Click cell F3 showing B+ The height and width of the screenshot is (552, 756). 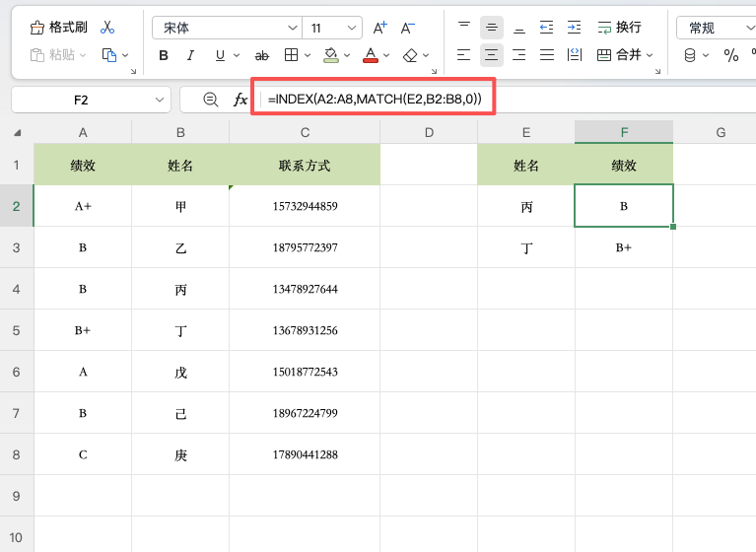click(624, 247)
